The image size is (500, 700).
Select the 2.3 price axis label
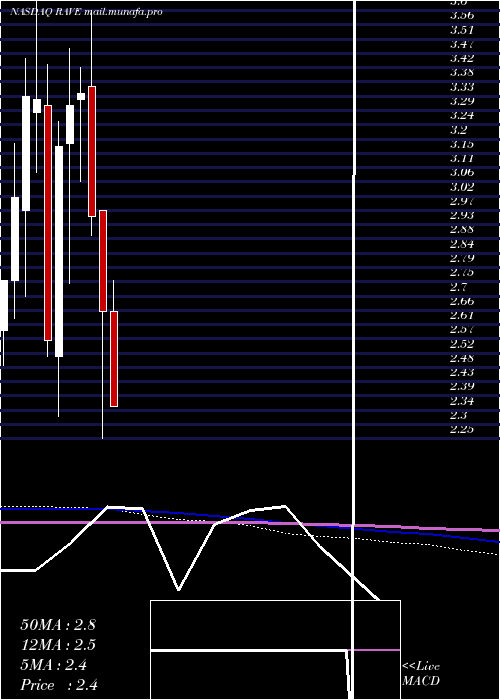[x=458, y=415]
